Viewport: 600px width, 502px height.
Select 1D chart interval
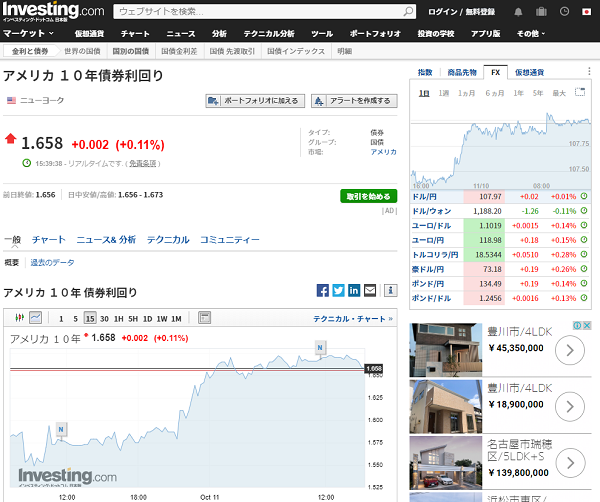(147, 319)
